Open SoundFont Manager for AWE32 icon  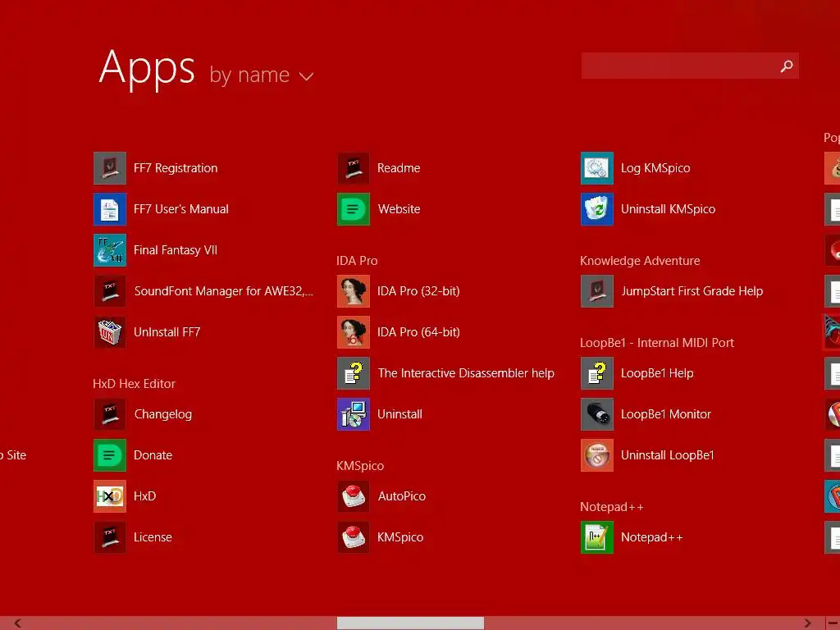[110, 291]
